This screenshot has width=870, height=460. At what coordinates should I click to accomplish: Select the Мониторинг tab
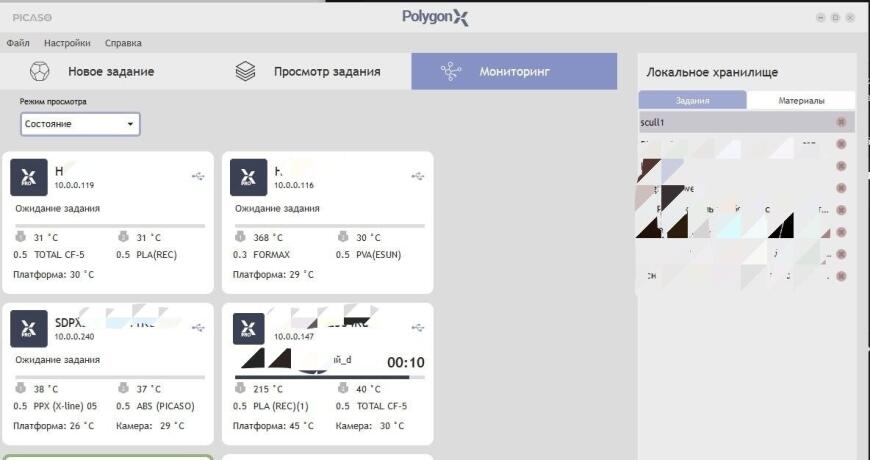coord(514,71)
